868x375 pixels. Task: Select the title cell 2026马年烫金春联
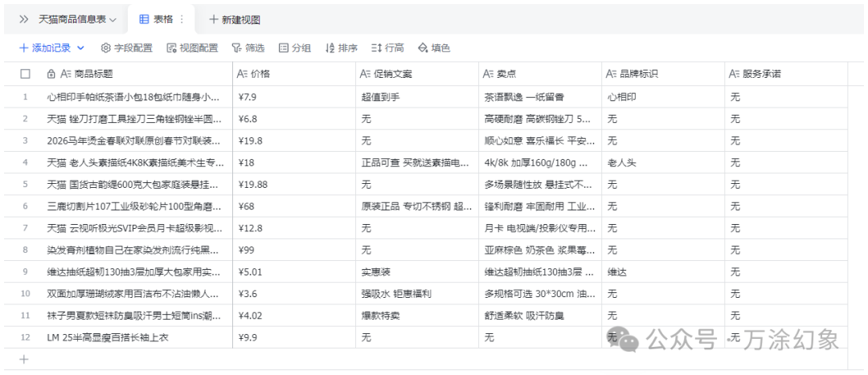click(x=139, y=141)
